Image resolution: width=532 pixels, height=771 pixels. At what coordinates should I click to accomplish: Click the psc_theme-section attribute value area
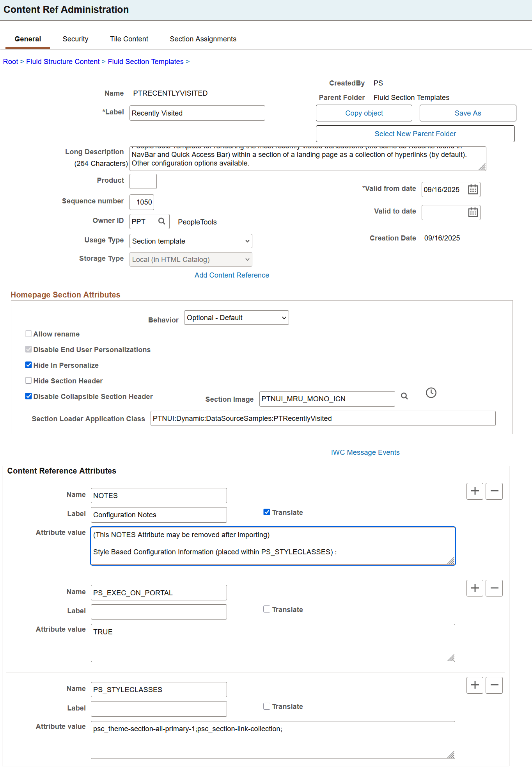[x=273, y=740]
